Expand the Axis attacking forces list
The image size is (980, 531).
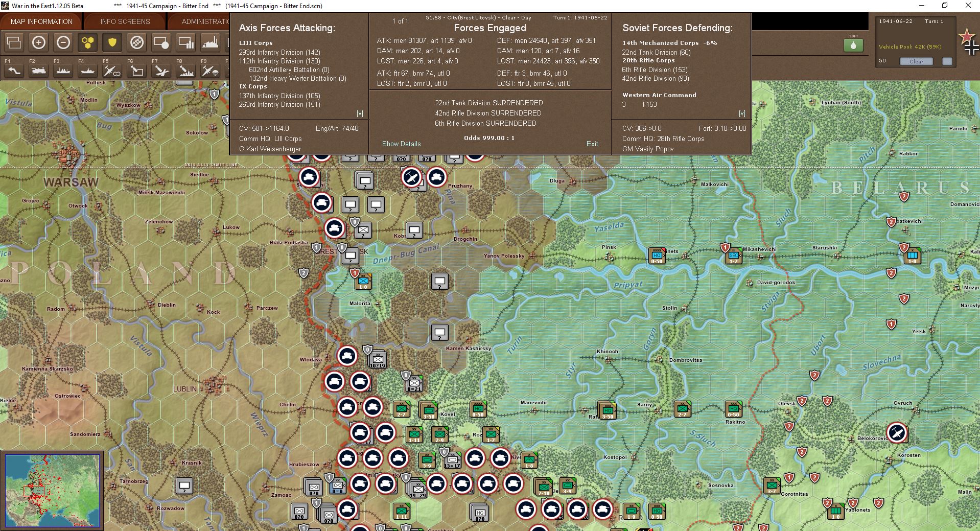click(x=360, y=113)
